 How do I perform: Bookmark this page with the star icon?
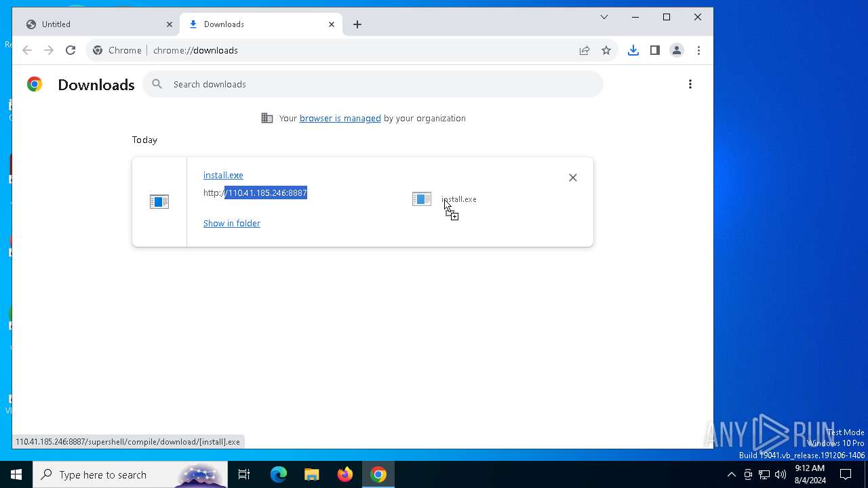pos(606,50)
